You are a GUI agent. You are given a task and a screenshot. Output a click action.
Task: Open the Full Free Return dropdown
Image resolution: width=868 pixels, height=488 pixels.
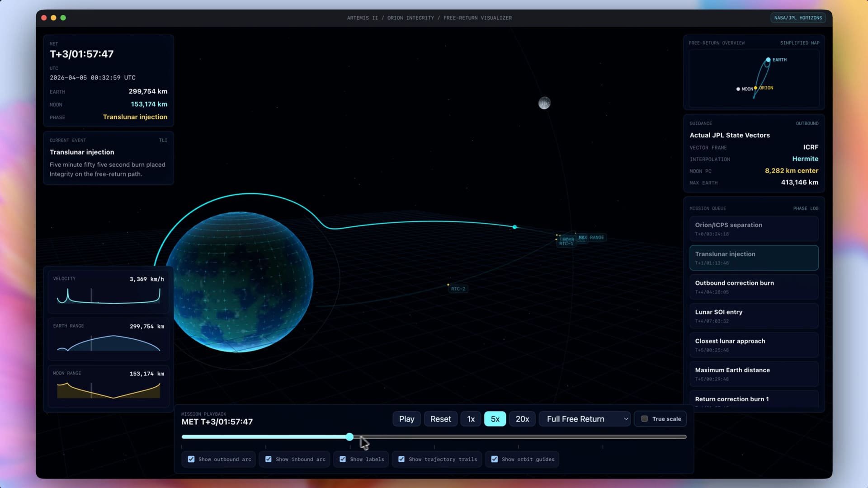584,418
